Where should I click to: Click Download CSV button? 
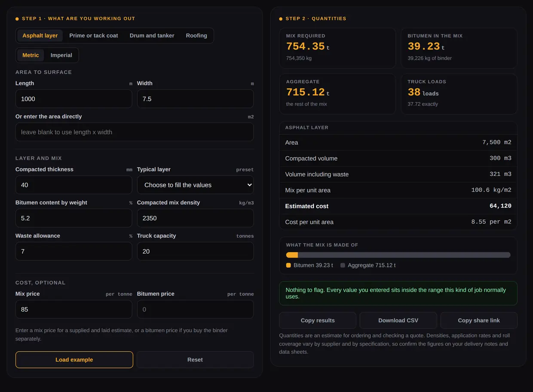tap(398, 320)
